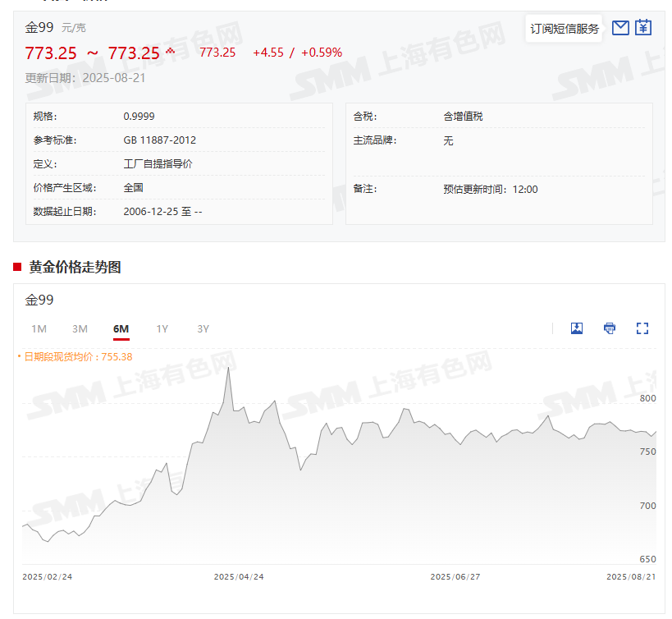Click the highest peak on the price chart
Image resolution: width=672 pixels, height=619 pixels.
click(228, 368)
